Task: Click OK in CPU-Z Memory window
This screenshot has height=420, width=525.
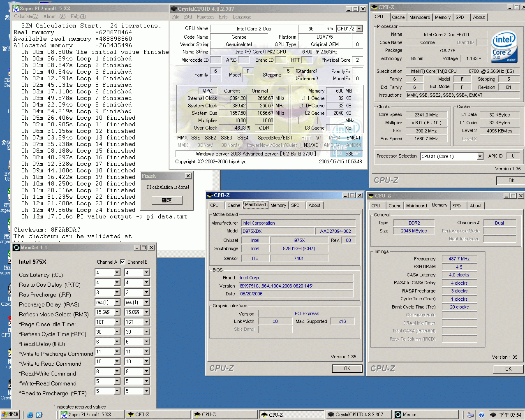Action: pyautogui.click(x=508, y=369)
